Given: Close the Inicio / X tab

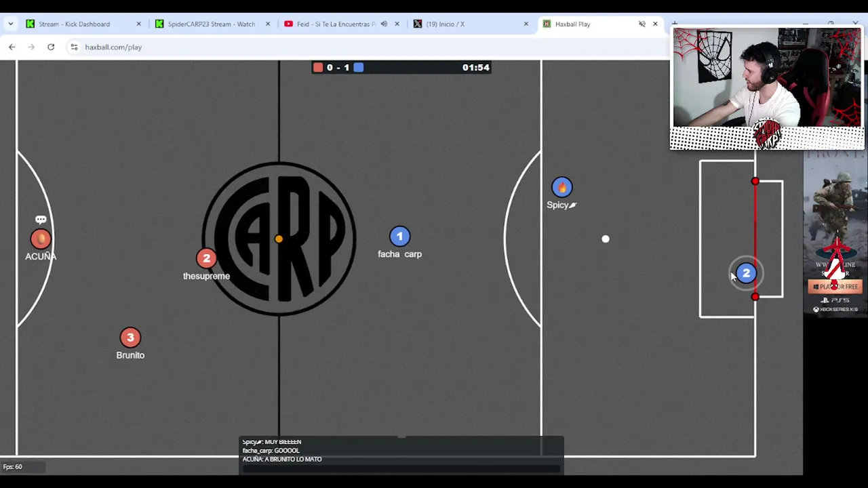Looking at the screenshot, I should pos(526,24).
